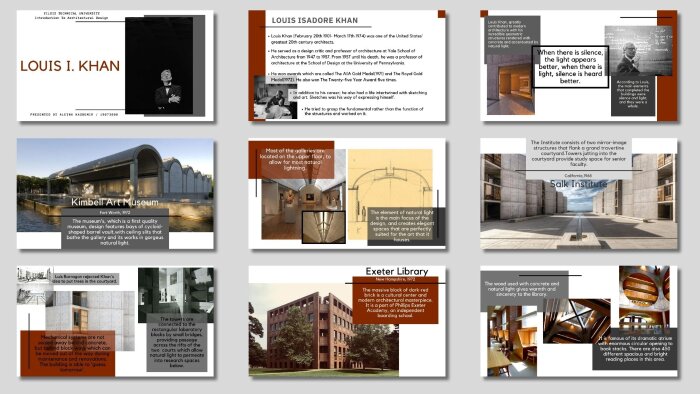Click the Khan at chalkboard photo
Viewport: 700px width, 394px height.
point(638,50)
